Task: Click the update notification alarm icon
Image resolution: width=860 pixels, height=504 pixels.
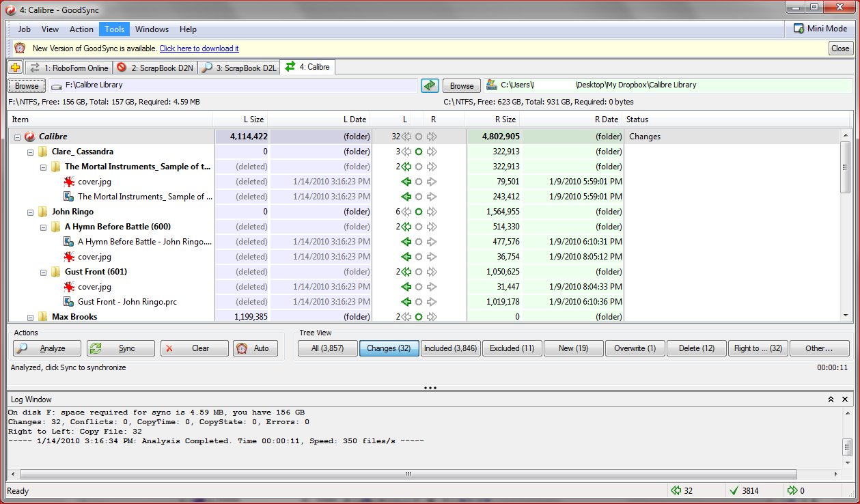Action: (20, 48)
